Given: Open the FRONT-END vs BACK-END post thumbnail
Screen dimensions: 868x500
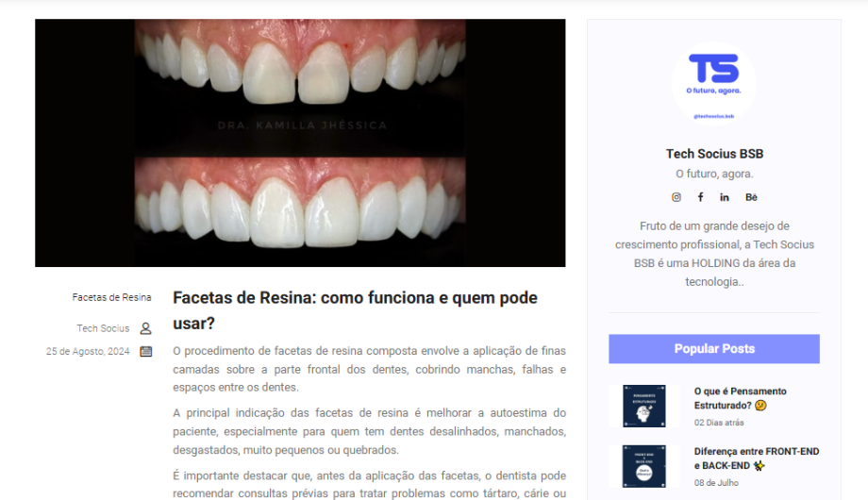Looking at the screenshot, I should [644, 466].
